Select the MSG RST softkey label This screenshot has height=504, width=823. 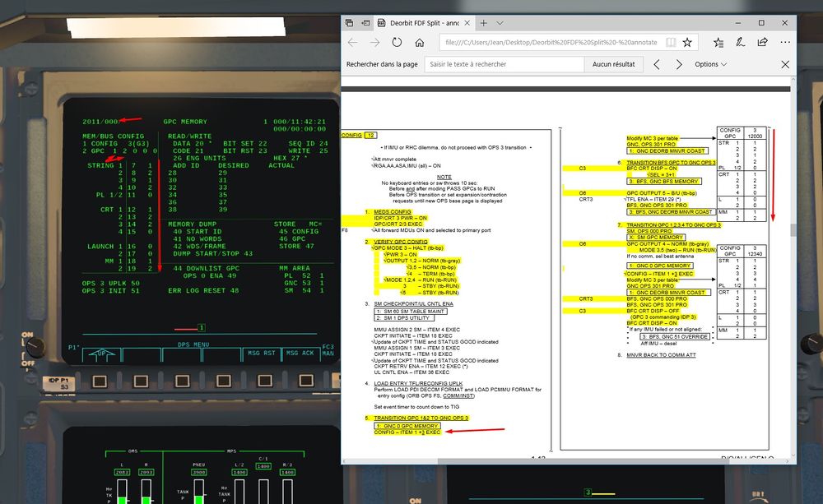pyautogui.click(x=262, y=354)
